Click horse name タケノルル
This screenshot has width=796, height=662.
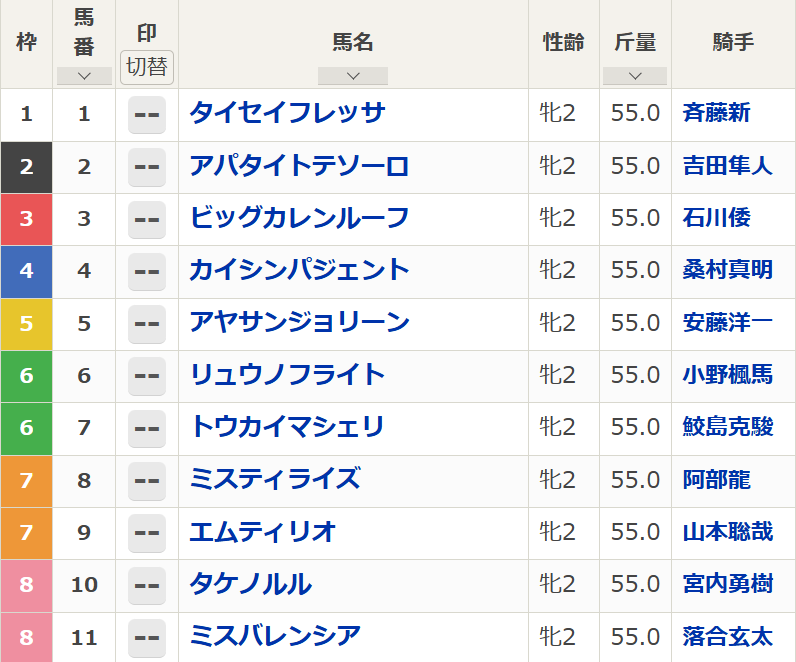click(251, 584)
